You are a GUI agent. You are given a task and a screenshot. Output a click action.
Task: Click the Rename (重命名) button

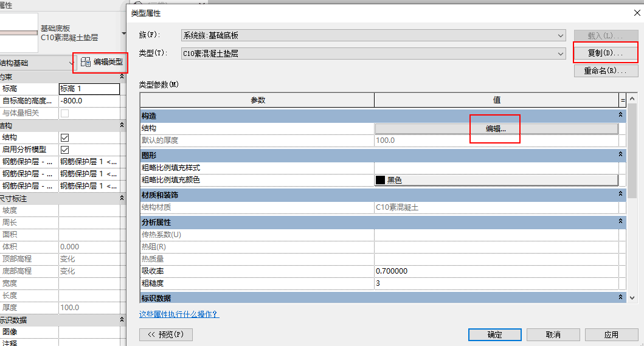(606, 71)
